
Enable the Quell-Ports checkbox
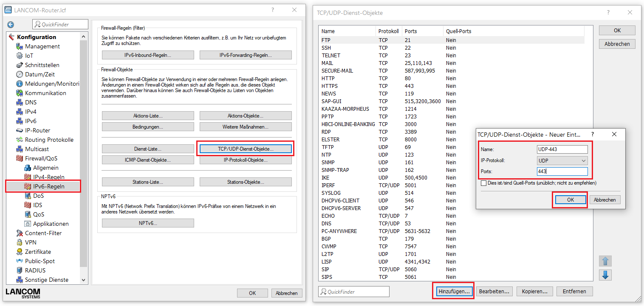coord(483,183)
